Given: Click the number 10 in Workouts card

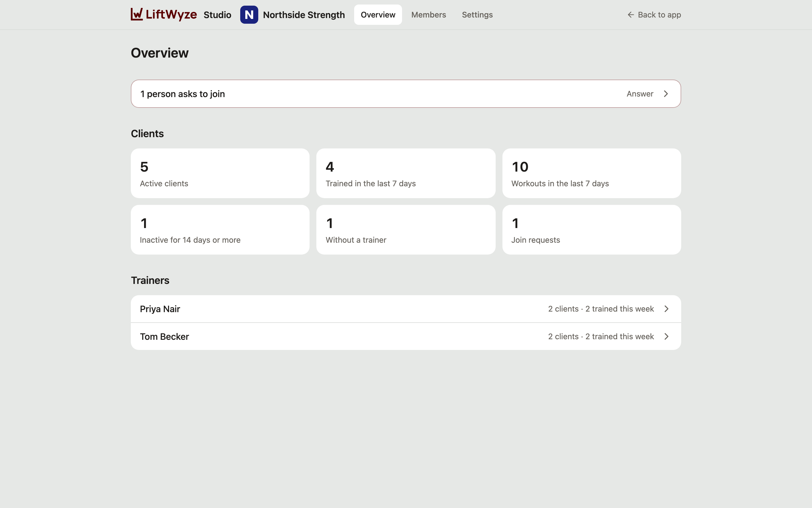Looking at the screenshot, I should (x=520, y=167).
